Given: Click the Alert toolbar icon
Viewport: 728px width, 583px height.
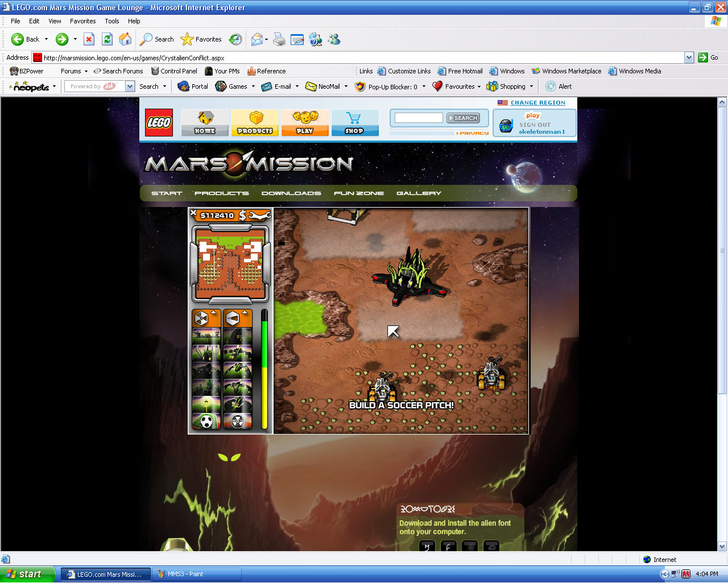Looking at the screenshot, I should pyautogui.click(x=559, y=86).
